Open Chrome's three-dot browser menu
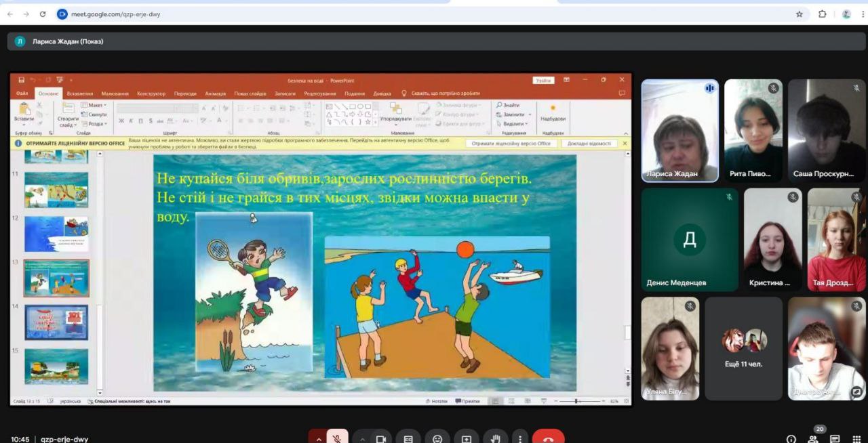 tap(862, 14)
